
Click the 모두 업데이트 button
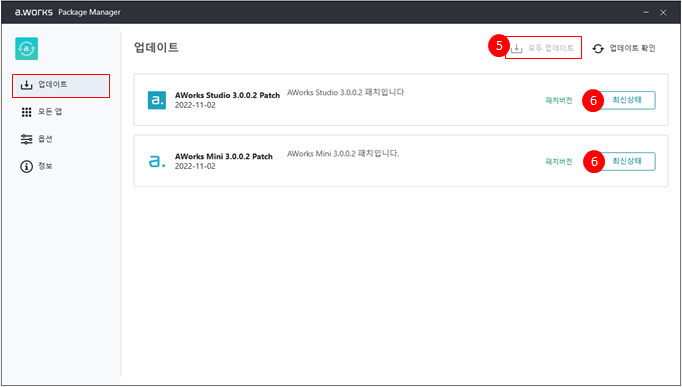543,48
